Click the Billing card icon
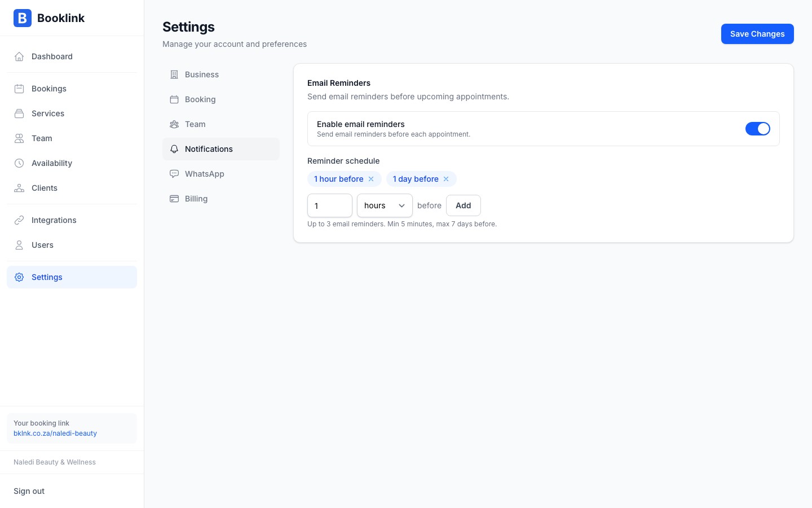 point(174,199)
